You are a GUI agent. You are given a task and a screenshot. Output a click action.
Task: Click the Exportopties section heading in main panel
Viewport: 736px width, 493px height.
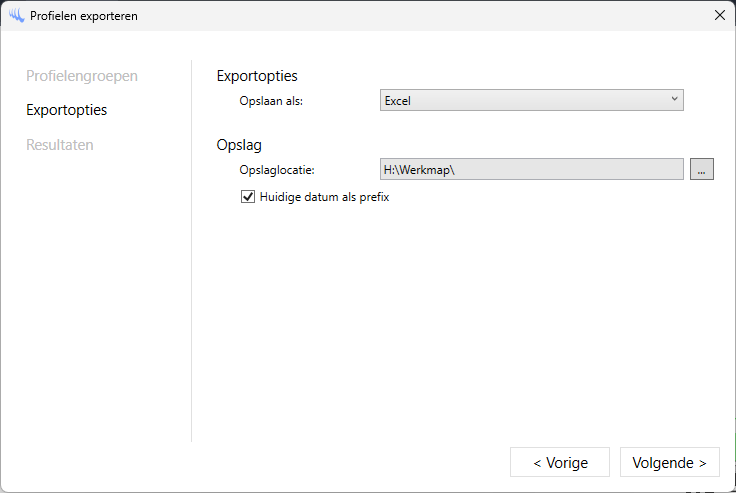pos(257,76)
